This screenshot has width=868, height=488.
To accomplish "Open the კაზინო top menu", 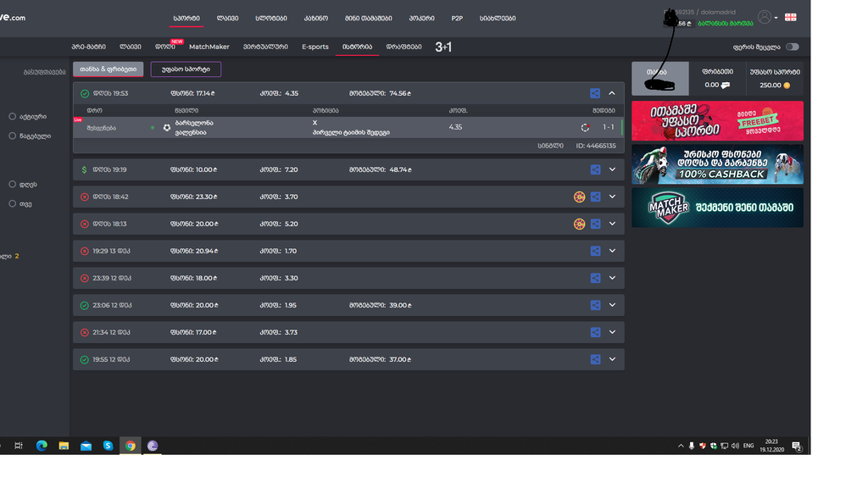I will point(315,19).
